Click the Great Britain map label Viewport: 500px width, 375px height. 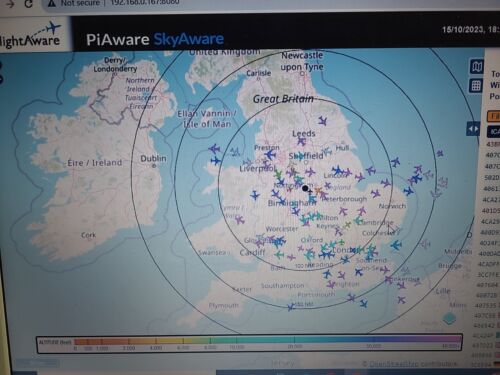[283, 99]
